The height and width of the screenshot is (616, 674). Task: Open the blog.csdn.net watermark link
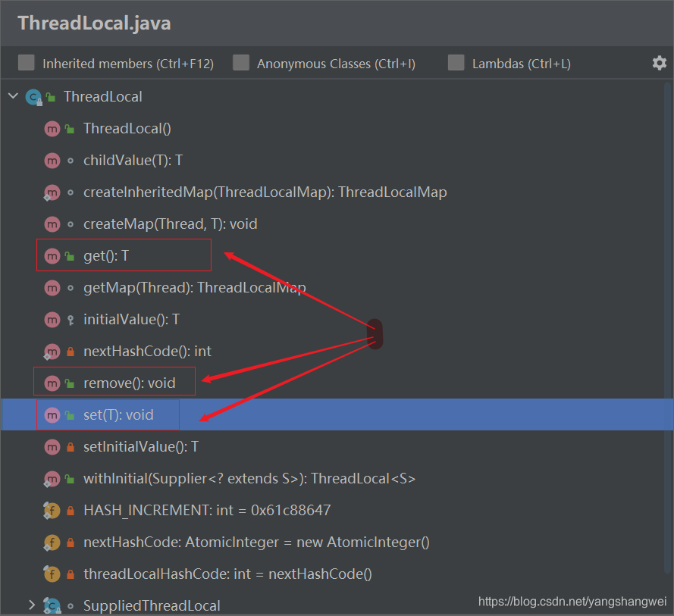coord(572,600)
